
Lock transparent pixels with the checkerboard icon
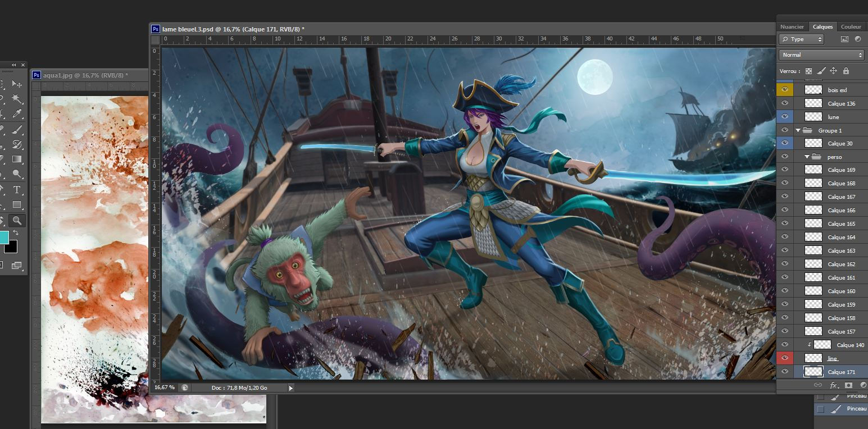point(808,71)
